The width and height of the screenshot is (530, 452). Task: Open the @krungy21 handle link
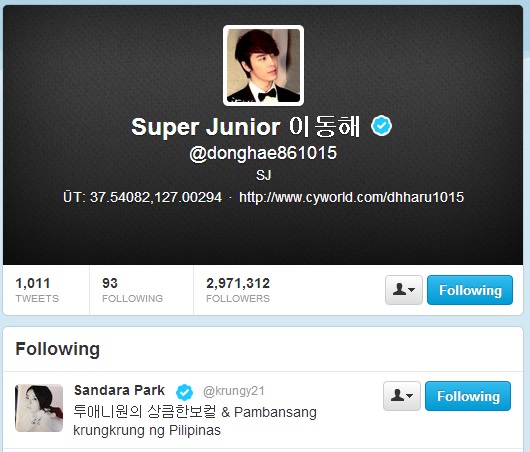[x=234, y=391]
